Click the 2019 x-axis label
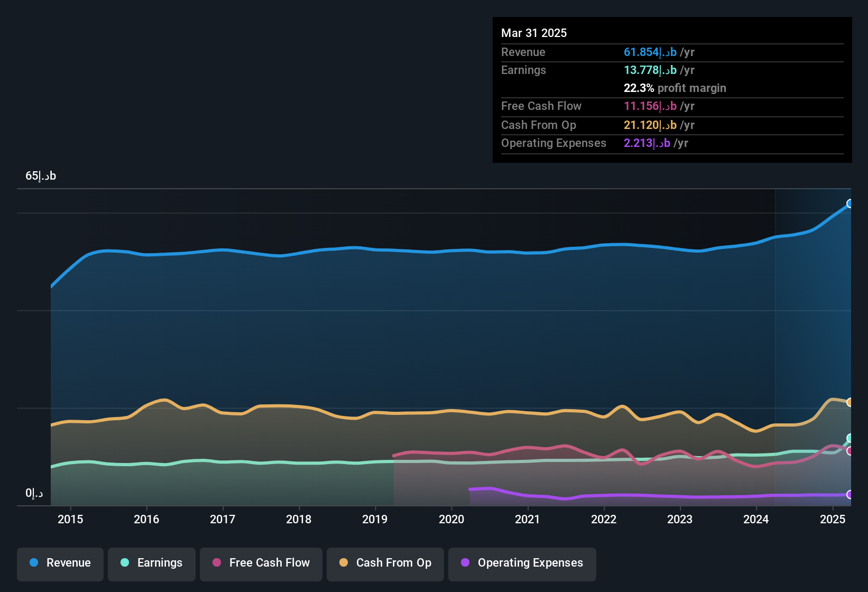 [375, 519]
